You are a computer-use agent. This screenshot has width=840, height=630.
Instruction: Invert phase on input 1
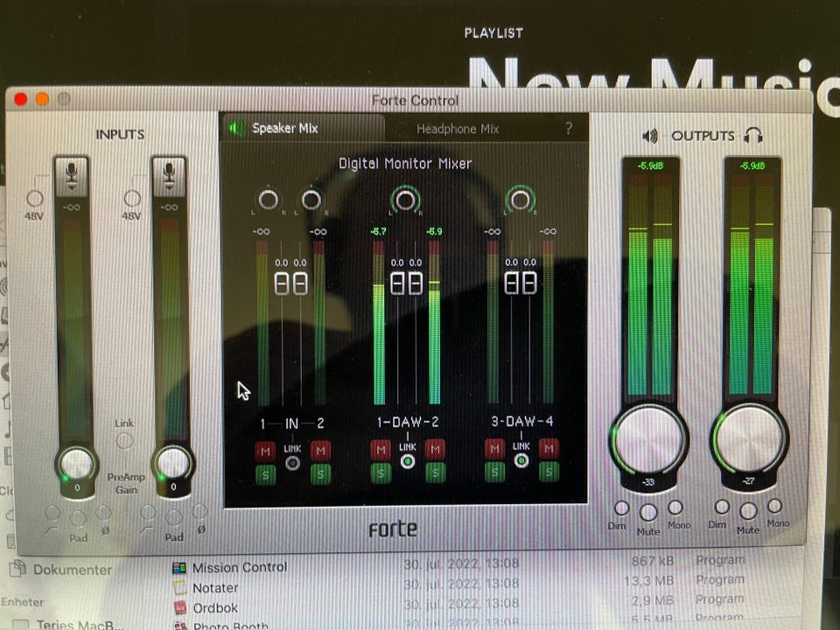pos(103,513)
